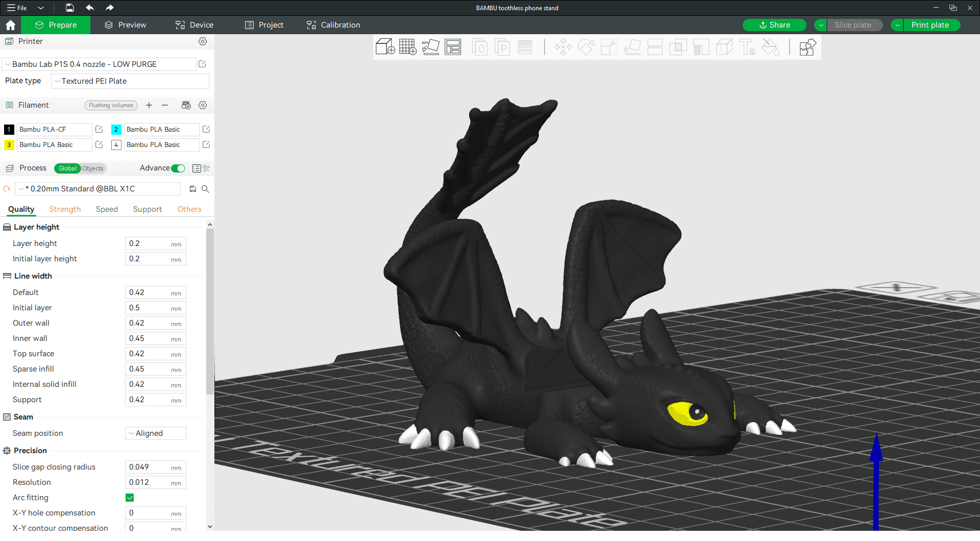980x541 pixels.
Task: Select the Text shape tool icon
Action: [747, 47]
